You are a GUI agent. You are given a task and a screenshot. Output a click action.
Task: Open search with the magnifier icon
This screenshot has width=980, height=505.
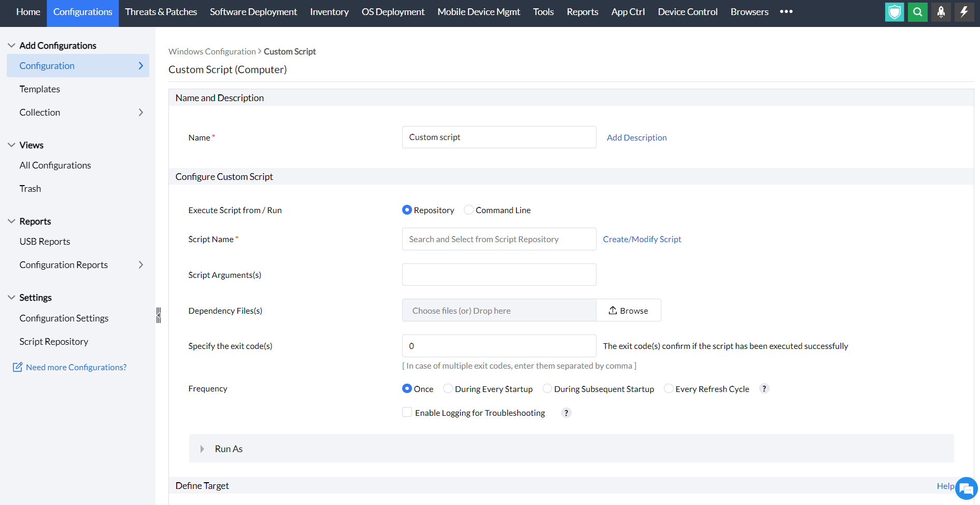click(917, 12)
